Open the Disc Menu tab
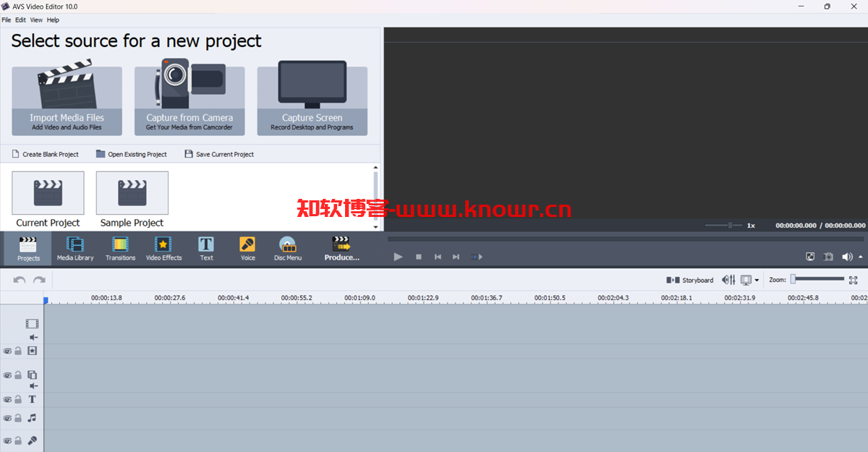868x452 pixels. tap(288, 248)
